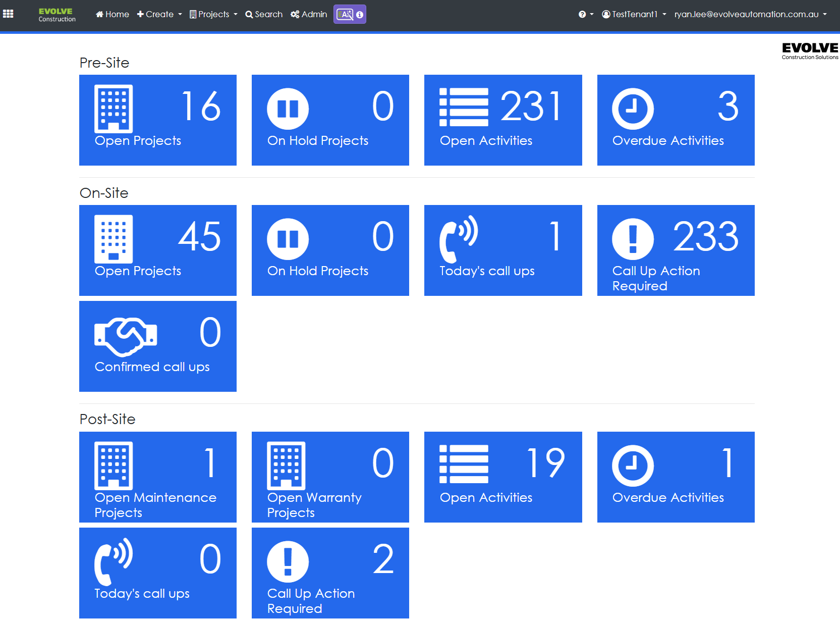Screen dimensions: 840x620
Task: Click the pause icon on On Hold Projects
Action: tap(288, 109)
